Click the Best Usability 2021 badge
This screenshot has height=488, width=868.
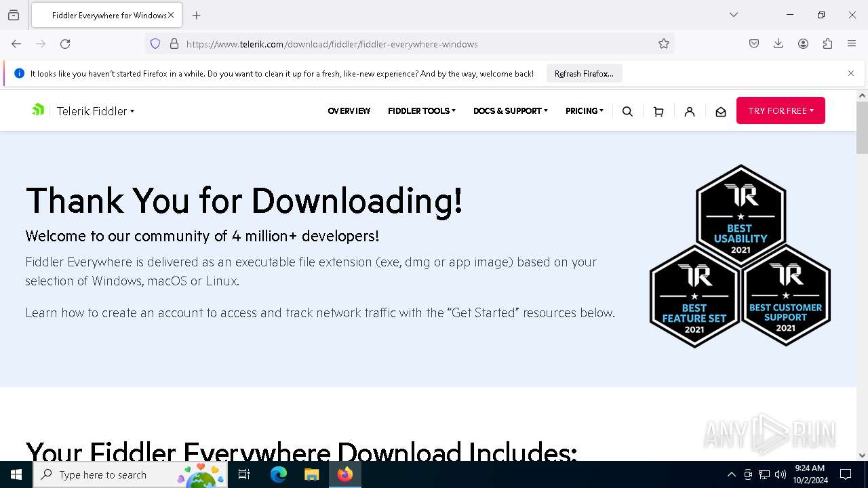click(x=741, y=216)
